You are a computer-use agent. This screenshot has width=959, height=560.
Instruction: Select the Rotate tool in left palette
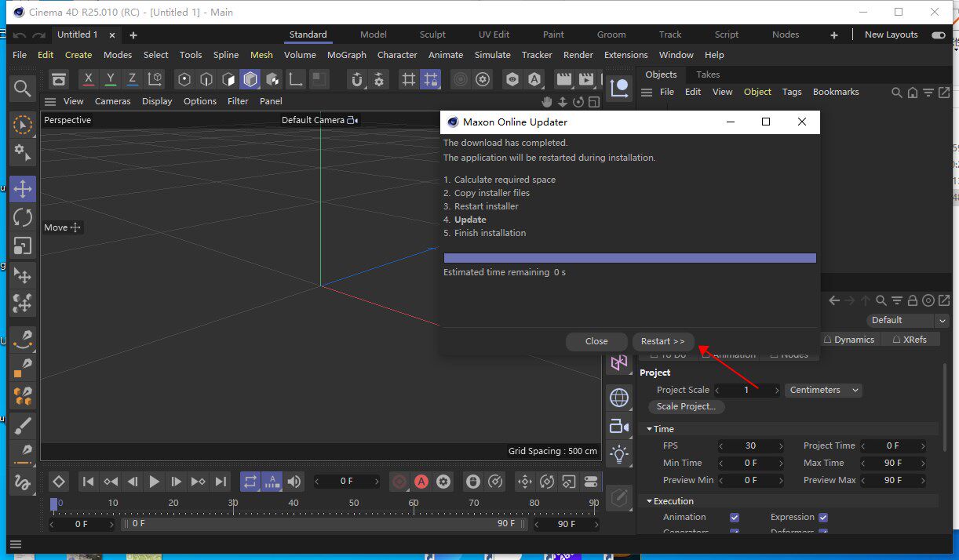[23, 217]
